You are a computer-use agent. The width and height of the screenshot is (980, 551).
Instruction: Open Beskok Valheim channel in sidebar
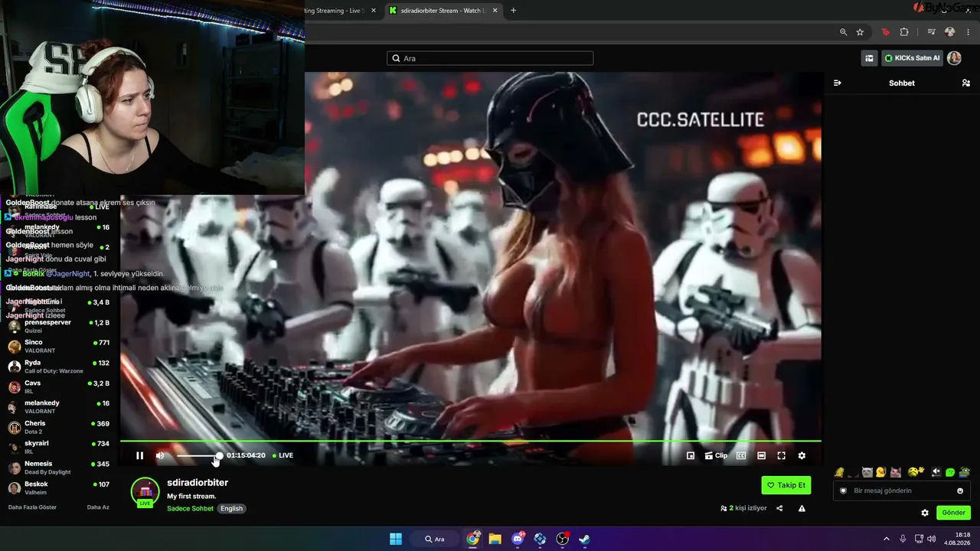pyautogui.click(x=59, y=487)
